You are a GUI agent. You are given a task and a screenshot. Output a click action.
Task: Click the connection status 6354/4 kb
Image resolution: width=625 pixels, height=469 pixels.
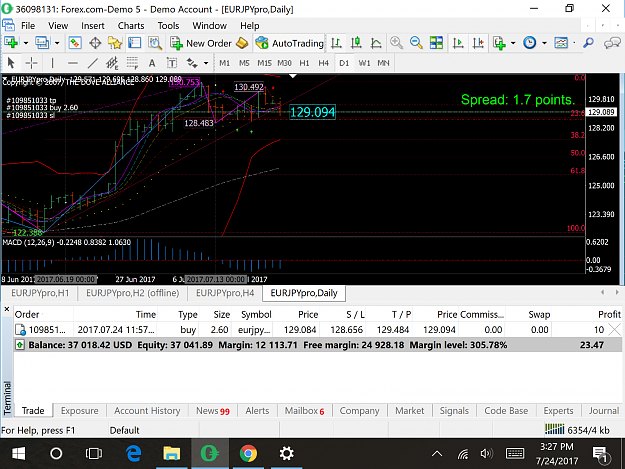click(x=577, y=430)
